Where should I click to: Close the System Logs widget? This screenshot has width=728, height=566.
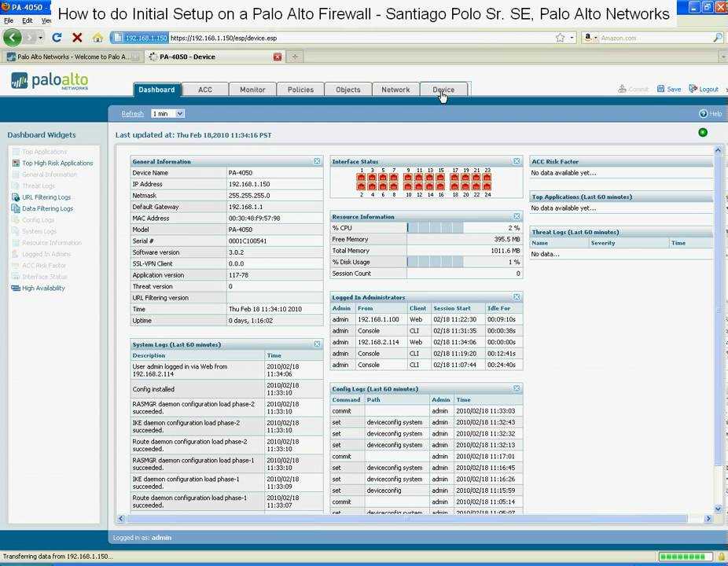point(317,344)
